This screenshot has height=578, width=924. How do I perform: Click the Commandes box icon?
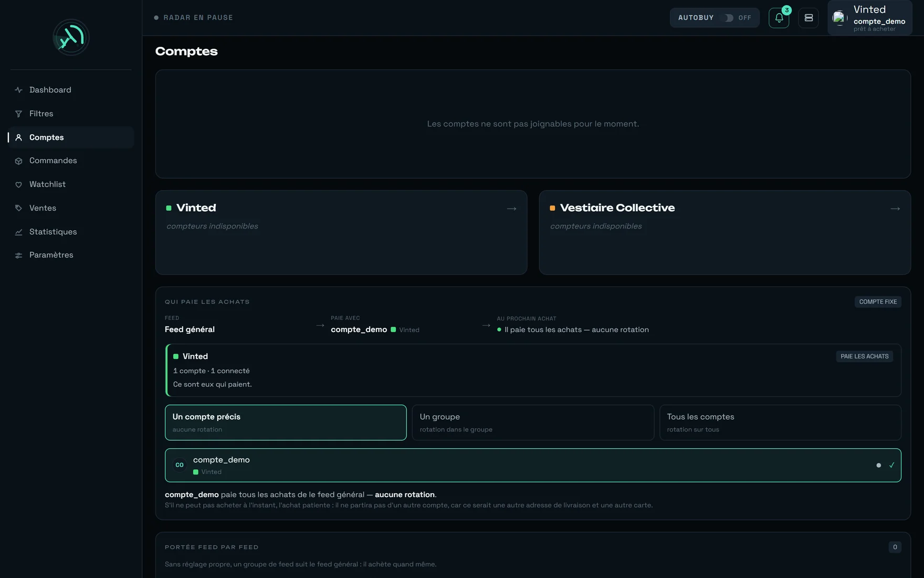pos(18,161)
